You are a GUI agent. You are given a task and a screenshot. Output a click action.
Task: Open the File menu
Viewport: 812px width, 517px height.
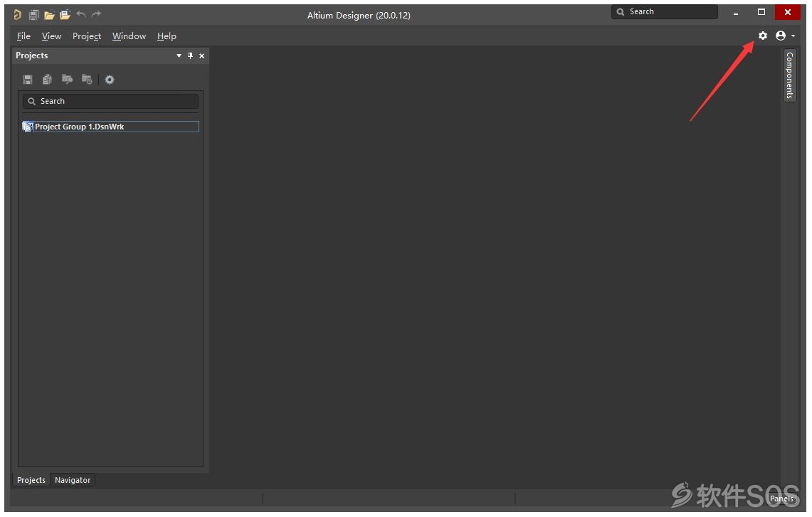coord(23,36)
